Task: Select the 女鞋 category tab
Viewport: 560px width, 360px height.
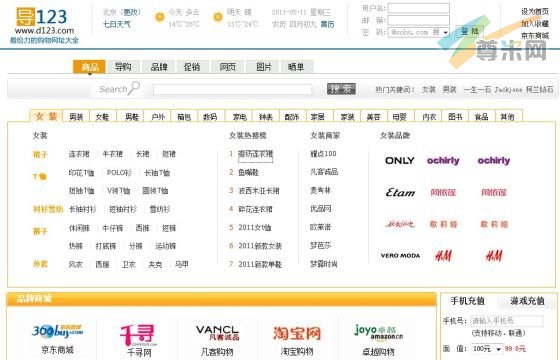Action: pyautogui.click(x=102, y=116)
